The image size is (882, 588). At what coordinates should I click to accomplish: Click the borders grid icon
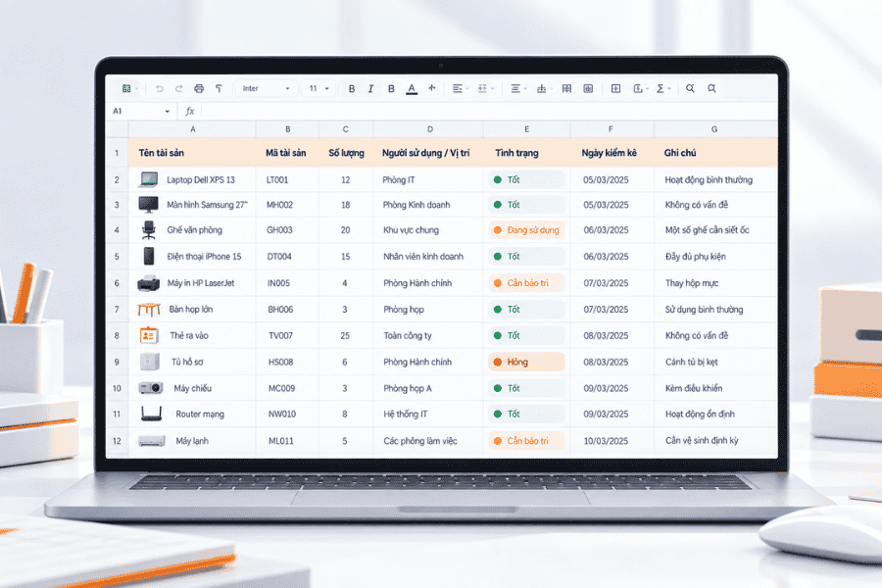tap(566, 88)
